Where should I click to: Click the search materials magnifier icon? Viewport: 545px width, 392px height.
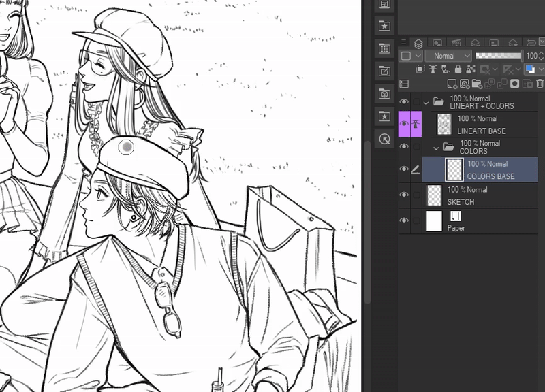pyautogui.click(x=384, y=140)
